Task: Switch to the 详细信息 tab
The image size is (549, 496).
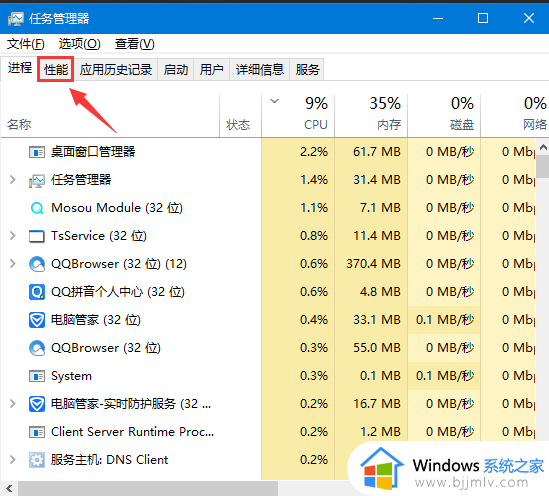Action: coord(260,69)
